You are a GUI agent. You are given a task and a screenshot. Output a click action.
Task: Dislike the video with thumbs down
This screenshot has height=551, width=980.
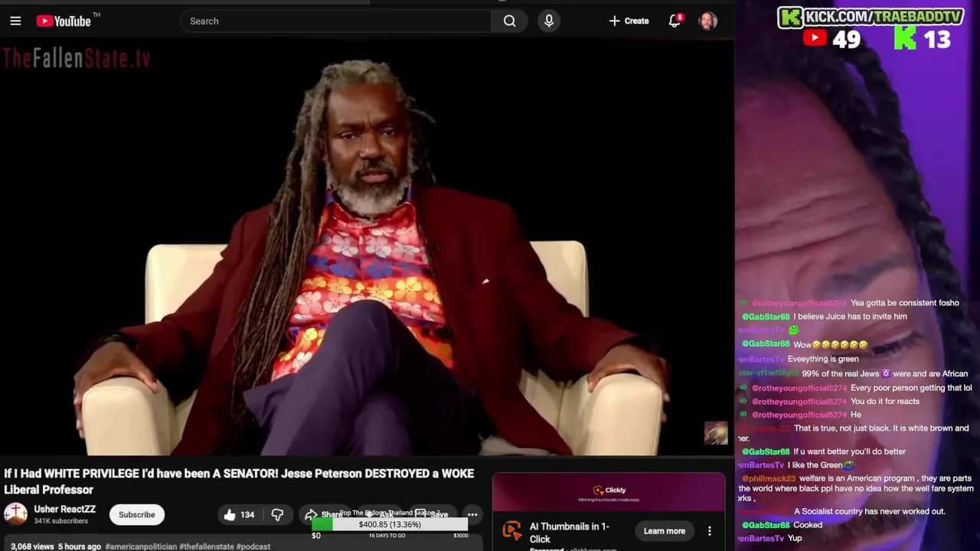click(x=277, y=515)
